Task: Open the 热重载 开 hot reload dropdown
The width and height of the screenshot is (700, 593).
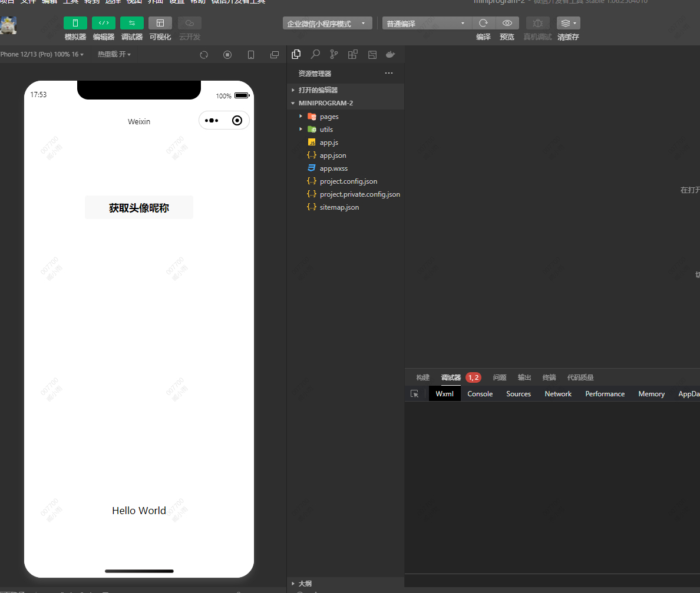Action: tap(114, 54)
